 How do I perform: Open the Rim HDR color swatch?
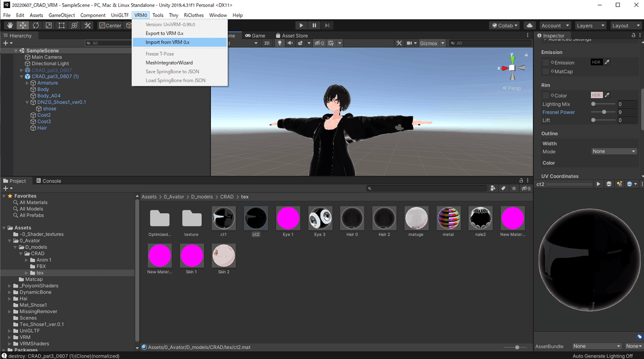596,96
